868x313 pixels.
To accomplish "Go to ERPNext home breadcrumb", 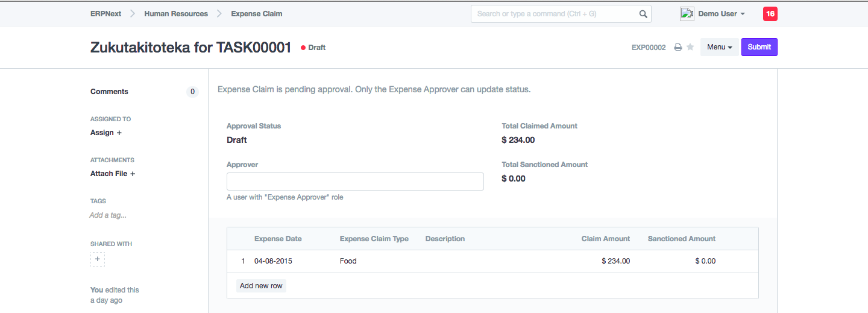I will pos(105,14).
